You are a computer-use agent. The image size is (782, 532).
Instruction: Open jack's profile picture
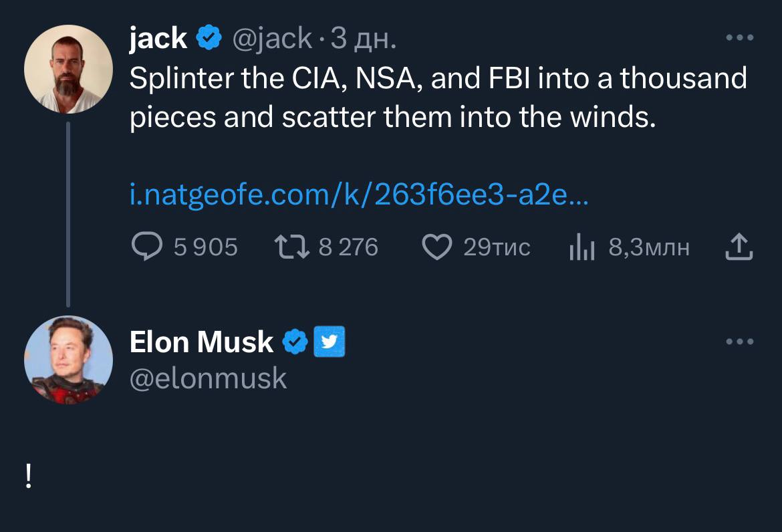point(68,69)
